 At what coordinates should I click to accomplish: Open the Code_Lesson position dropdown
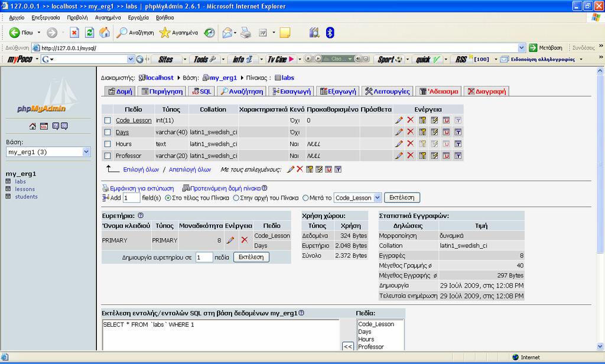coord(357,197)
